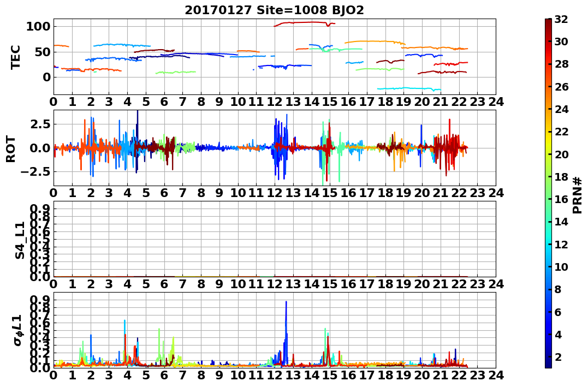The height and width of the screenshot is (387, 588).
Task: Click the hour 10 tick under S4_L1 plot
Action: [x=237, y=284]
